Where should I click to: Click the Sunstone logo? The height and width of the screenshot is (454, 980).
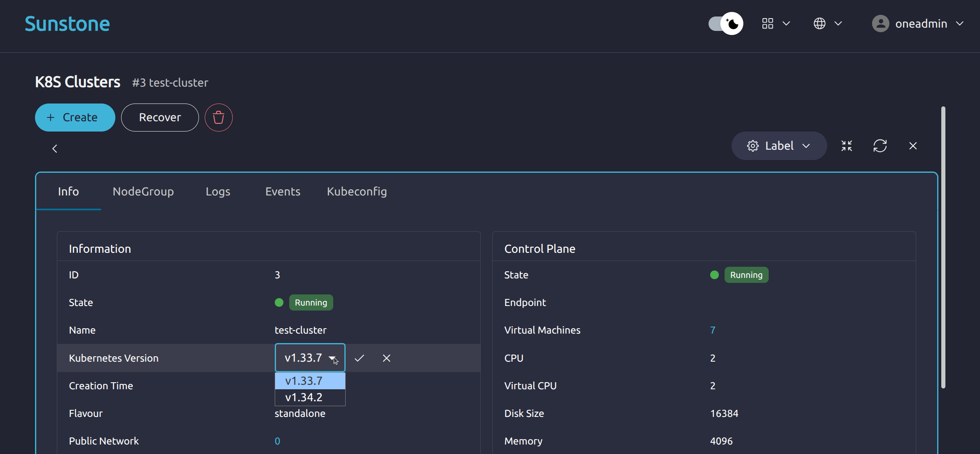coord(67,24)
